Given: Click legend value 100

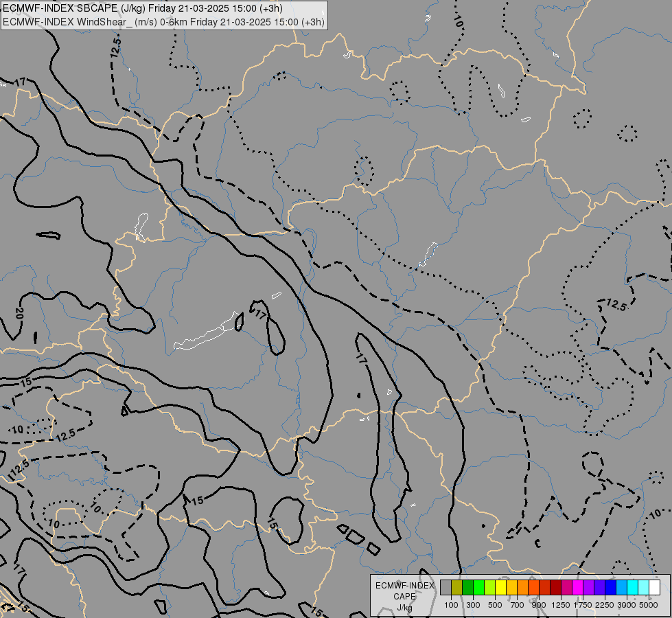Looking at the screenshot, I should click(x=451, y=605).
